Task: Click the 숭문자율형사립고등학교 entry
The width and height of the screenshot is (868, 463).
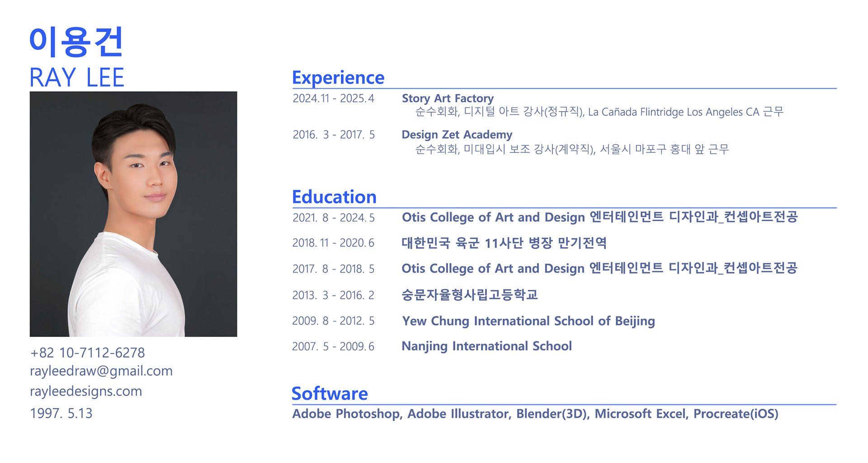Action: [470, 295]
